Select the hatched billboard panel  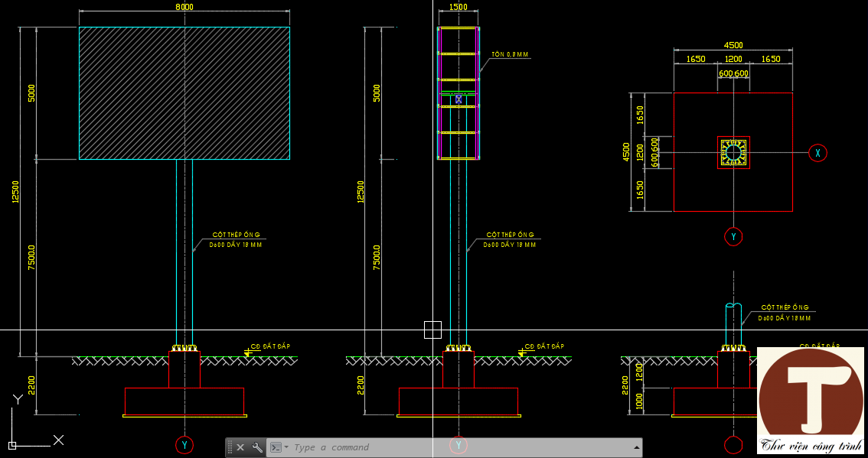coord(184,93)
